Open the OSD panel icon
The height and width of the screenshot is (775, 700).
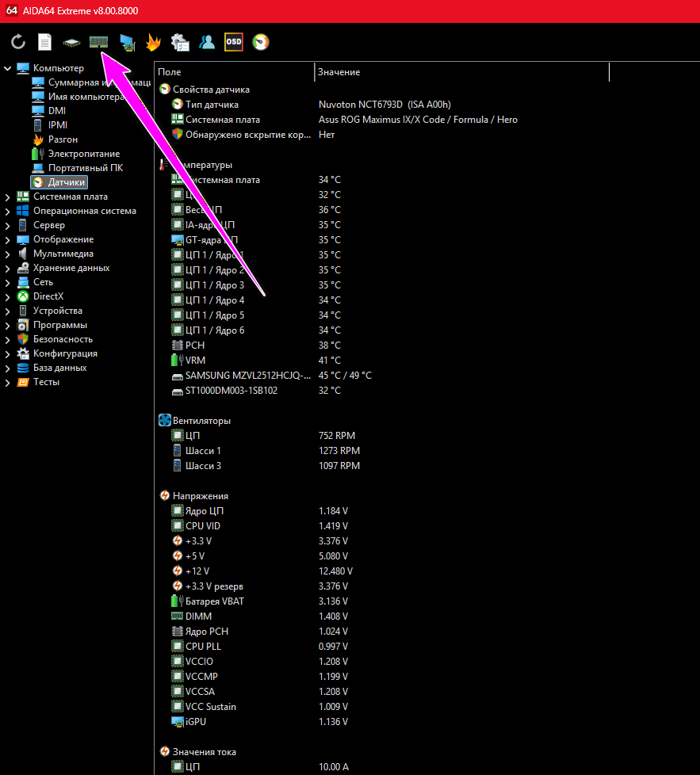click(x=233, y=42)
